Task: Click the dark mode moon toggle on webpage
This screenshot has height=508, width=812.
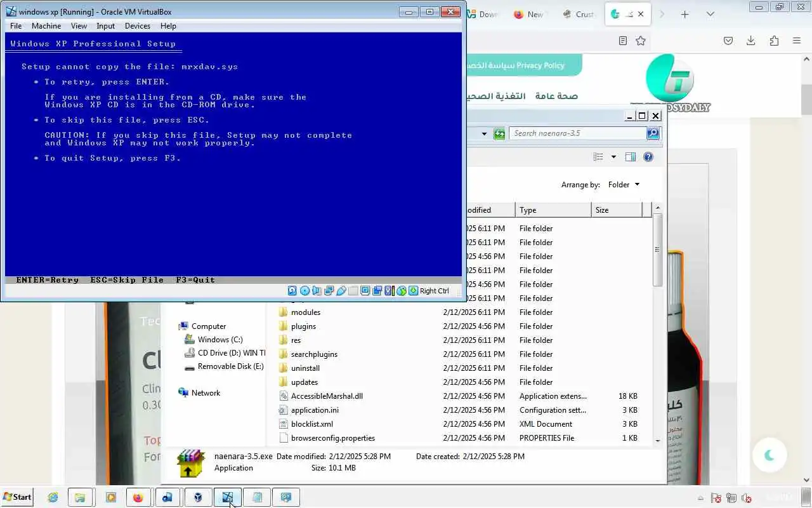Action: [769, 455]
